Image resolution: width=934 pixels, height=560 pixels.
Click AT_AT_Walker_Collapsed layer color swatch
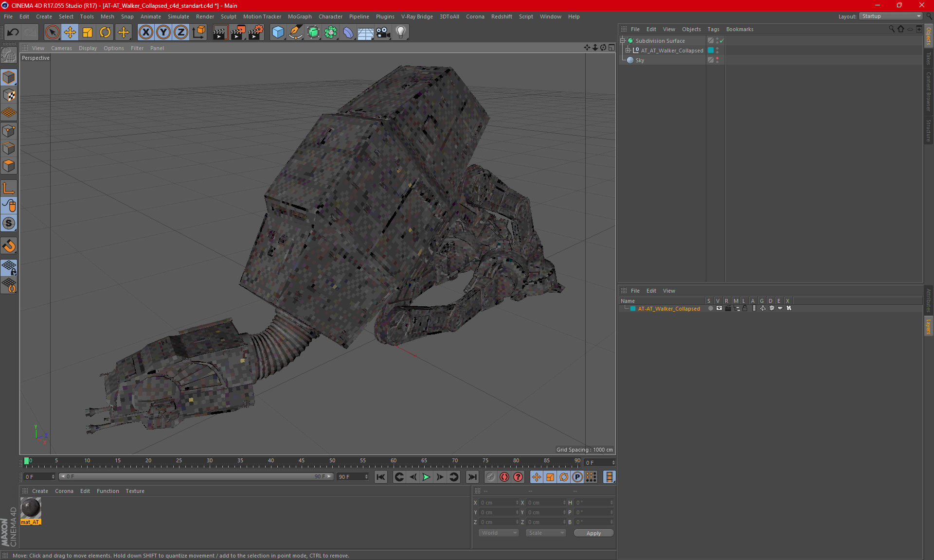[x=711, y=51]
